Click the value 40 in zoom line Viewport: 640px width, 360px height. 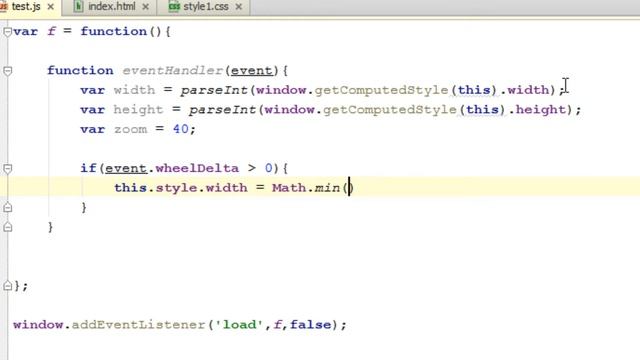tap(180, 129)
